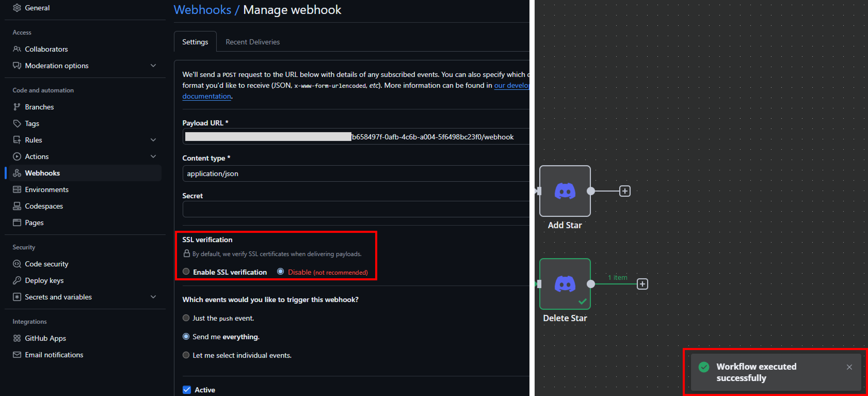Click the Webhooks breadcrumb link
Viewport: 868px width, 396px height.
tap(202, 10)
